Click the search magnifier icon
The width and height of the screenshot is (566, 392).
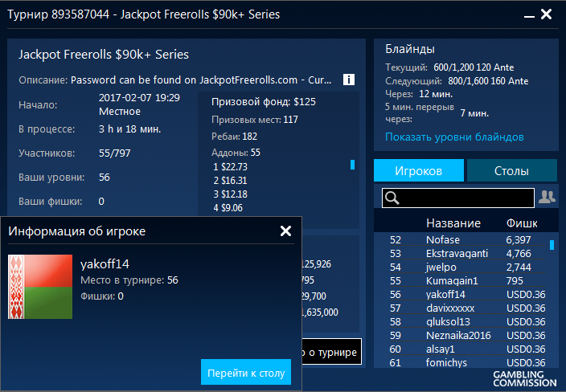tap(392, 198)
